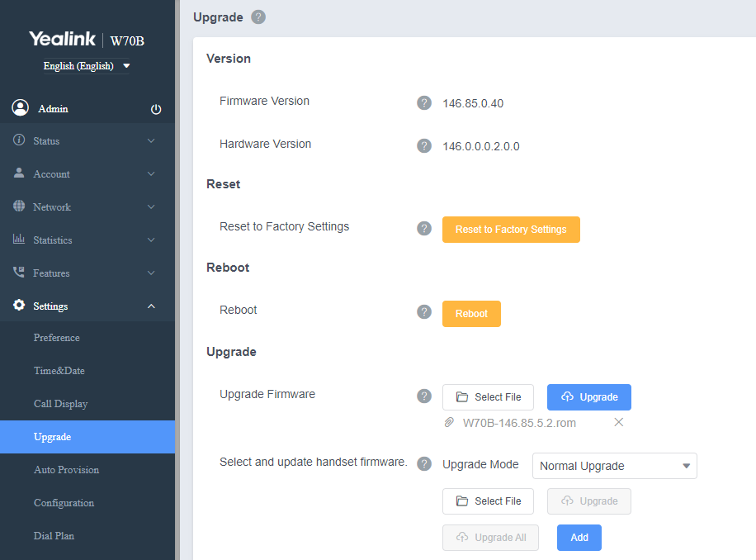Click the orange Reboot button

click(x=471, y=314)
